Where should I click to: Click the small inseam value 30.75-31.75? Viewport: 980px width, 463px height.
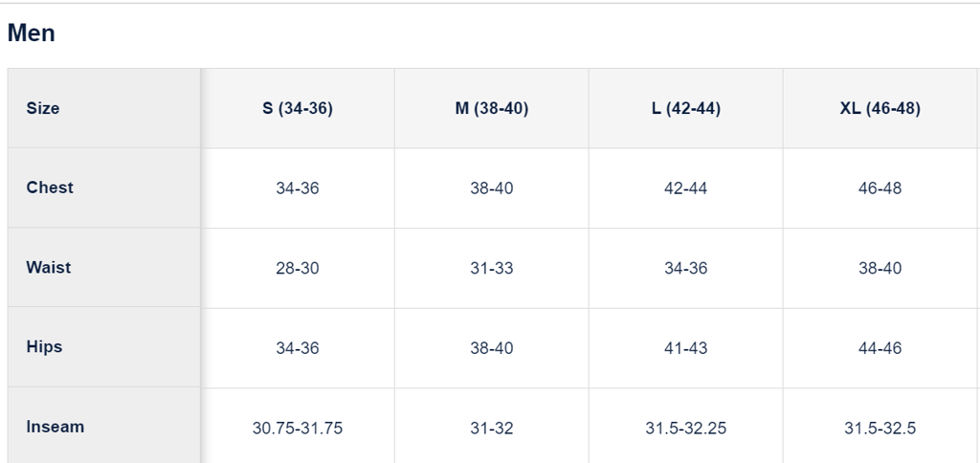pyautogui.click(x=298, y=428)
